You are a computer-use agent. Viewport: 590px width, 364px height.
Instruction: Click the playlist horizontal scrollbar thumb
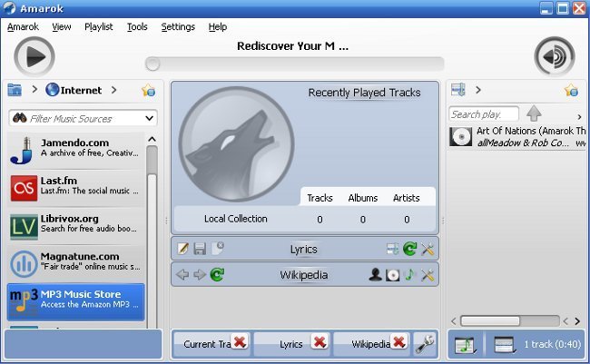[490, 321]
